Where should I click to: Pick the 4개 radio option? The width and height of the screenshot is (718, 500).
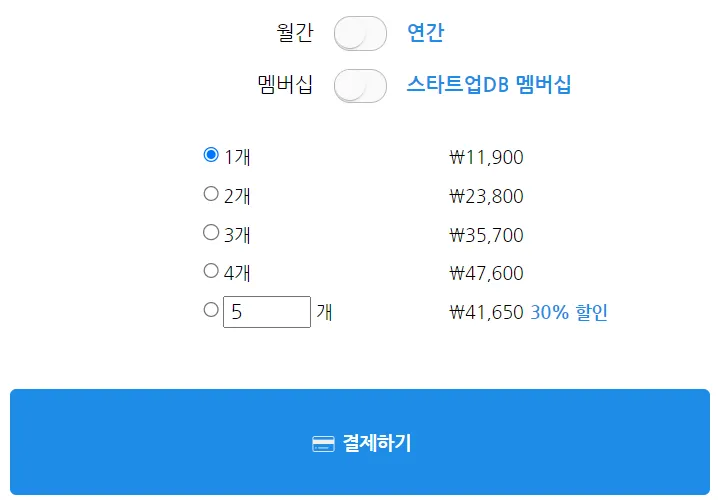coord(211,270)
